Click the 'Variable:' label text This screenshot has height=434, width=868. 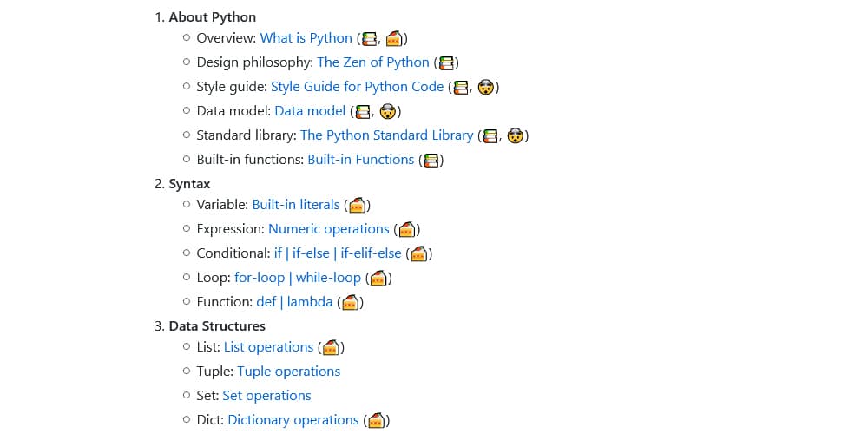[x=222, y=205]
